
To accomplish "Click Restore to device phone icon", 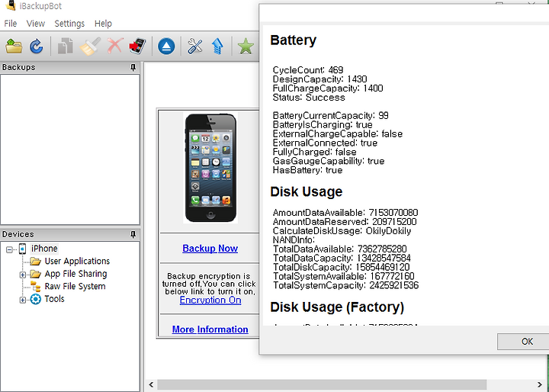I will coord(137,46).
